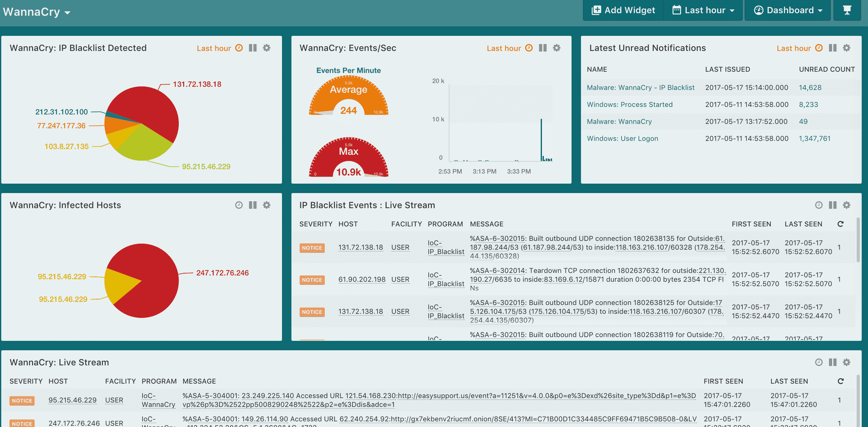The image size is (868, 427).
Task: Open Malware: WannaCry - IP Blacklist notification
Action: [x=640, y=87]
